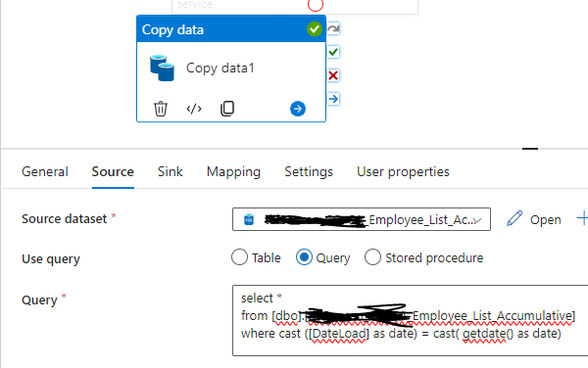Click the blue arrow add-output icon
The height and width of the screenshot is (368, 588).
[298, 109]
